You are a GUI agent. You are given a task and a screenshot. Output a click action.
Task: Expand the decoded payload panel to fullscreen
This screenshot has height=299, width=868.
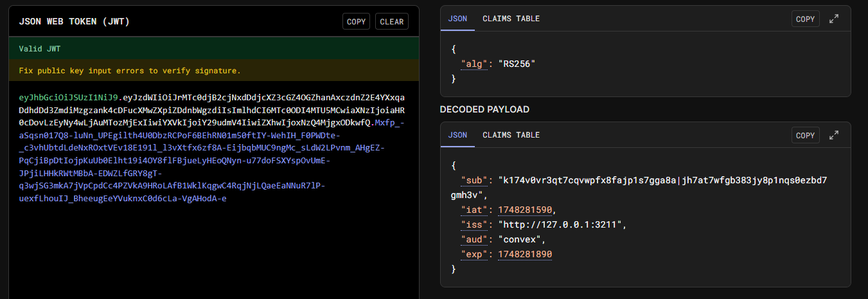tap(834, 136)
